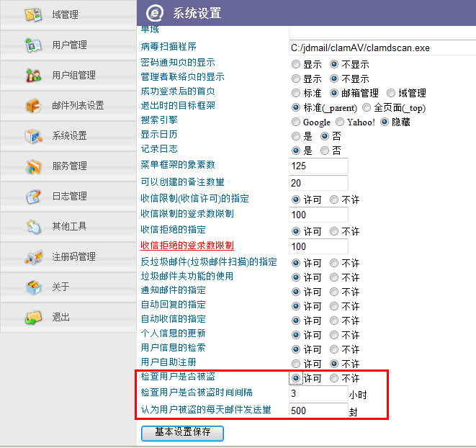Click the 病毒扫描程序 path field
Image resolution: width=476 pixels, height=448 pixels.
382,48
